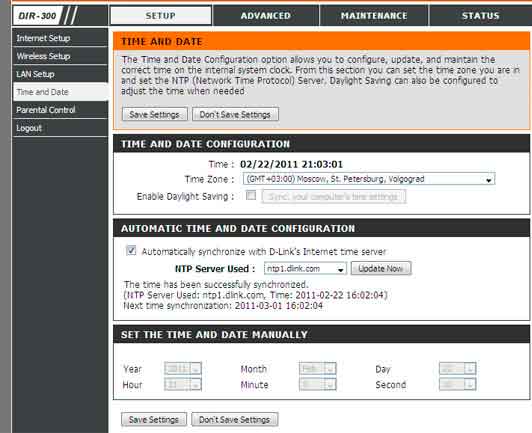Toggle Enable Daylight Saving checkbox
Image resolution: width=532 pixels, height=433 pixels.
click(x=251, y=195)
